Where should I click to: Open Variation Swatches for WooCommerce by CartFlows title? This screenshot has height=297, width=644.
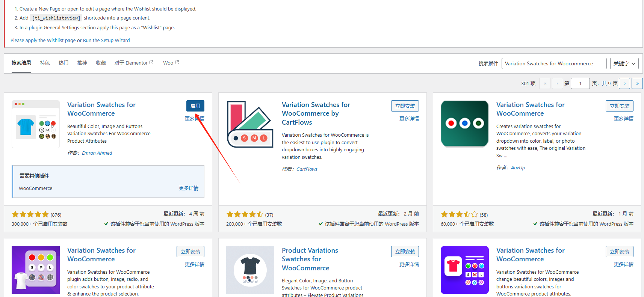(x=316, y=113)
